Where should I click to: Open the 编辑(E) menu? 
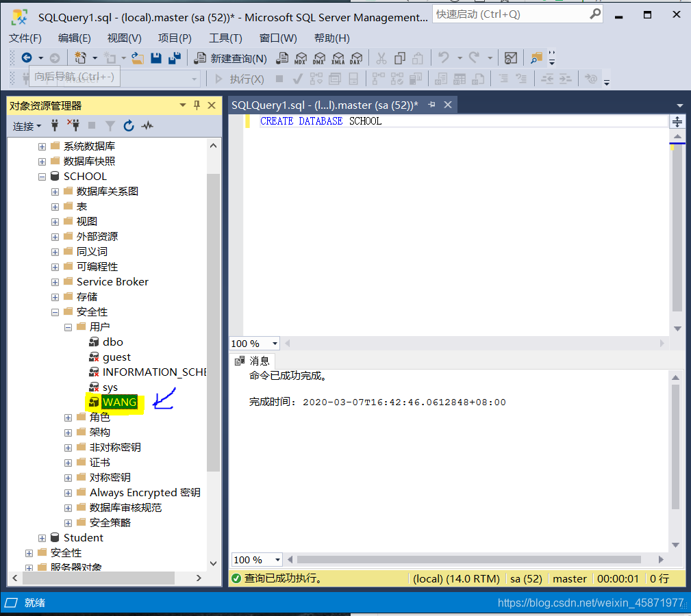click(74, 38)
